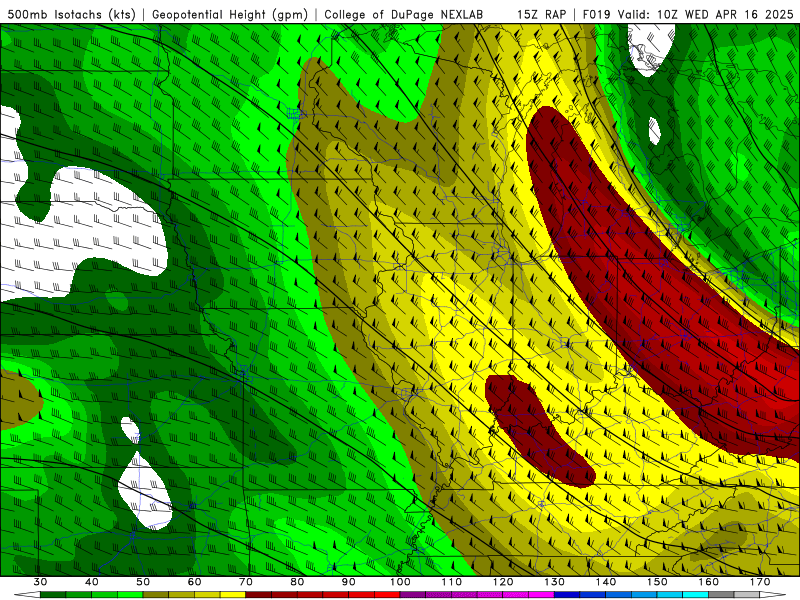The image size is (800, 600).
Task: Click the olive swatch starting at 50
Action: click(156, 595)
